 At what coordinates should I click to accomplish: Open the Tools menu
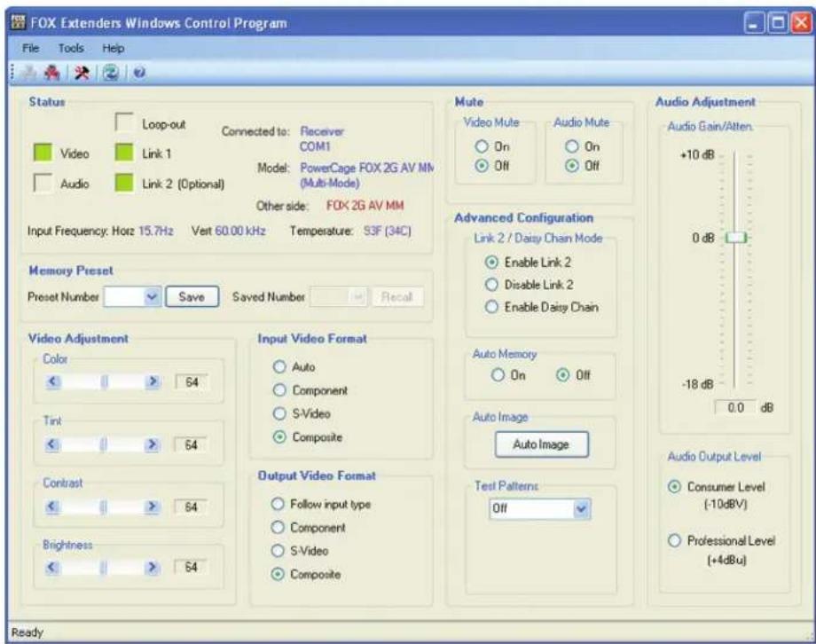coord(71,49)
